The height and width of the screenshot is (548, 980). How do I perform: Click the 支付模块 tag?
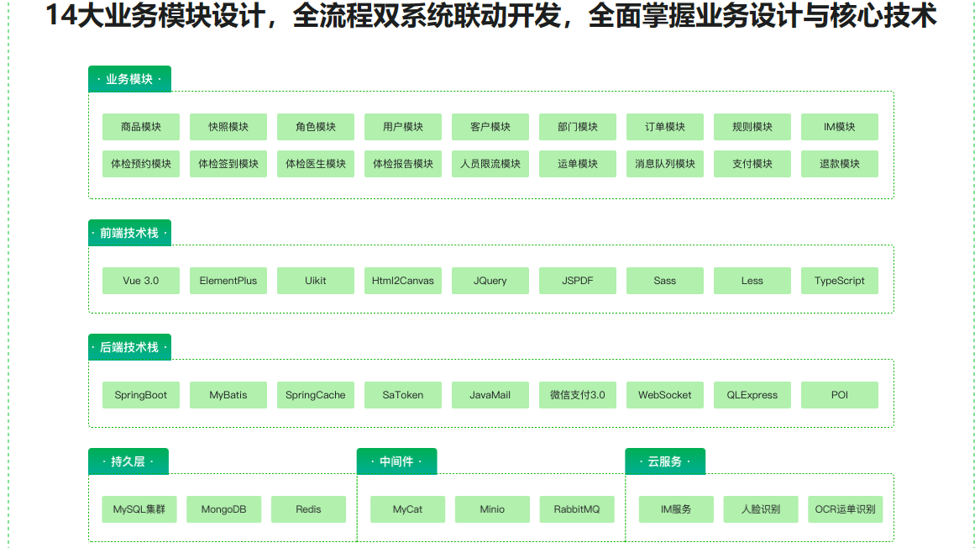[x=752, y=164]
